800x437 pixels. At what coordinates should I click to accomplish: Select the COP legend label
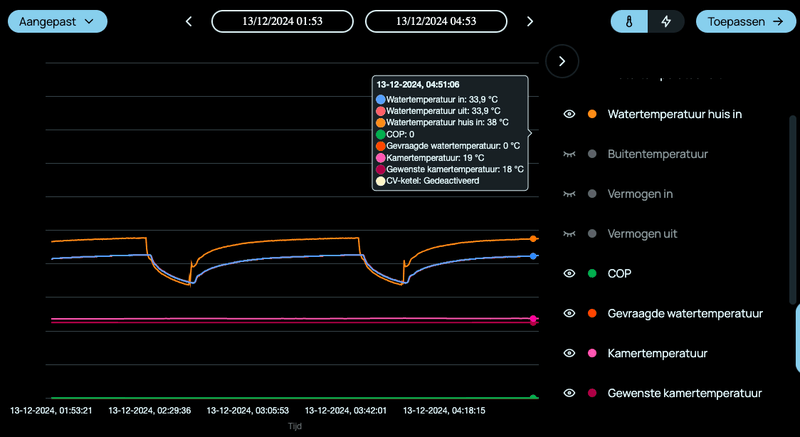tap(619, 273)
